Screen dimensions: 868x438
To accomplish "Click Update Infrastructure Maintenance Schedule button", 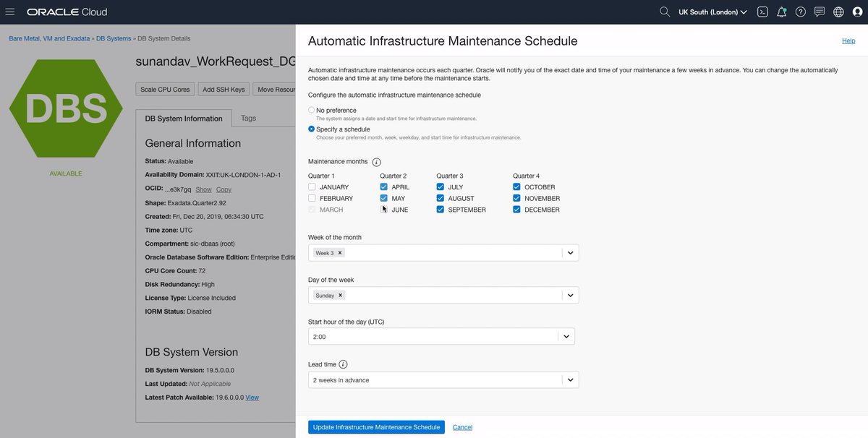I will point(376,427).
